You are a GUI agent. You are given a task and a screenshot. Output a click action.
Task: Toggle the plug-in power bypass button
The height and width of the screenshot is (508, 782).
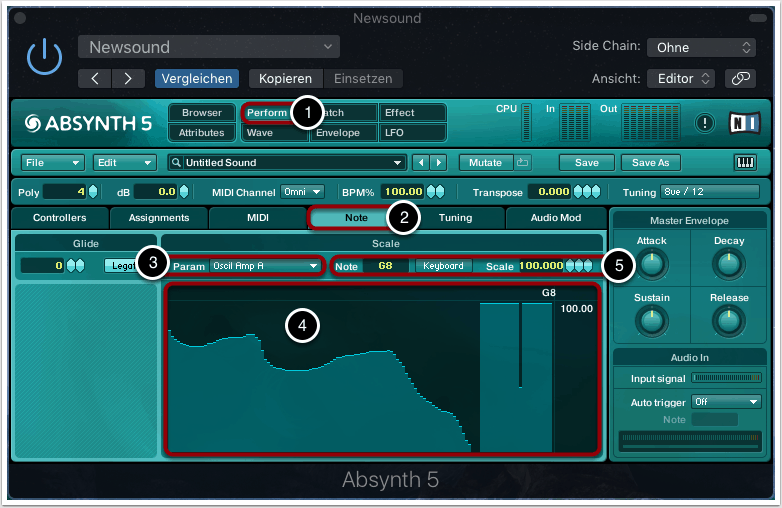click(44, 59)
